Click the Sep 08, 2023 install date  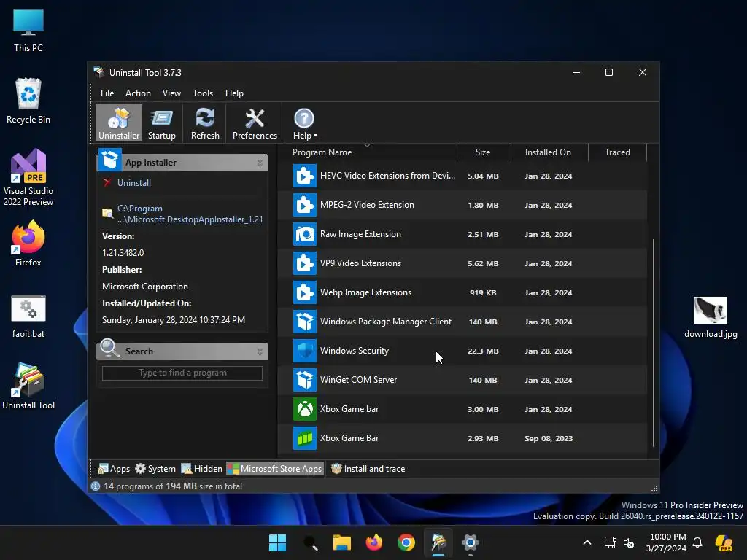tap(549, 438)
